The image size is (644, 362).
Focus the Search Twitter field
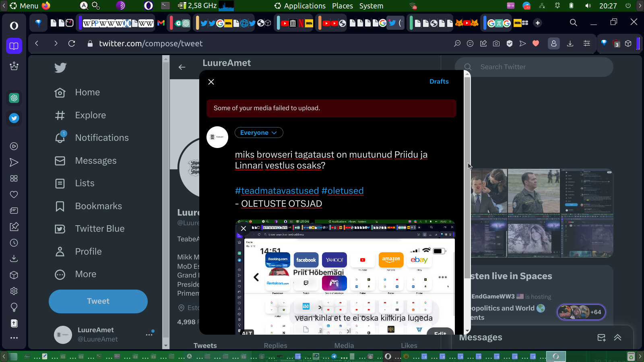(x=534, y=67)
